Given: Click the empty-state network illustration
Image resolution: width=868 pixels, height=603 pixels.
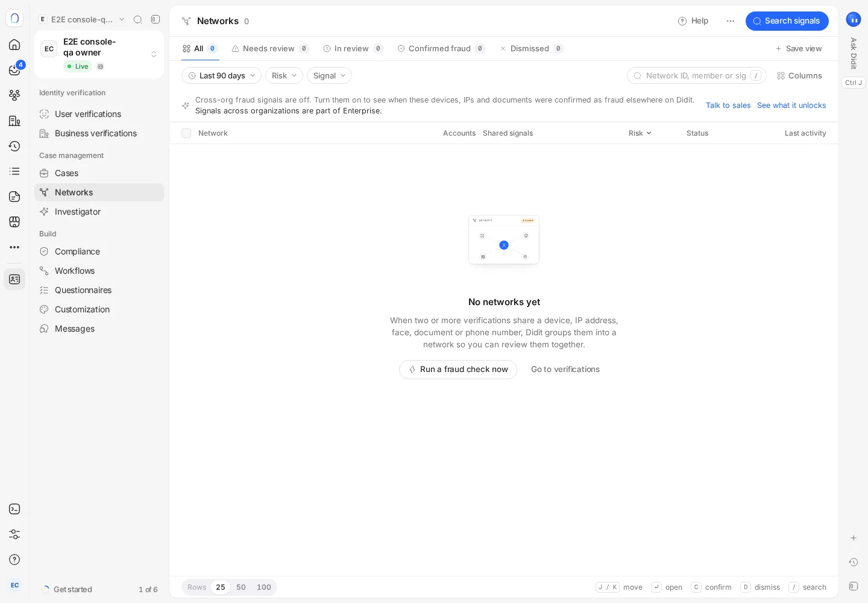Looking at the screenshot, I should (x=504, y=240).
